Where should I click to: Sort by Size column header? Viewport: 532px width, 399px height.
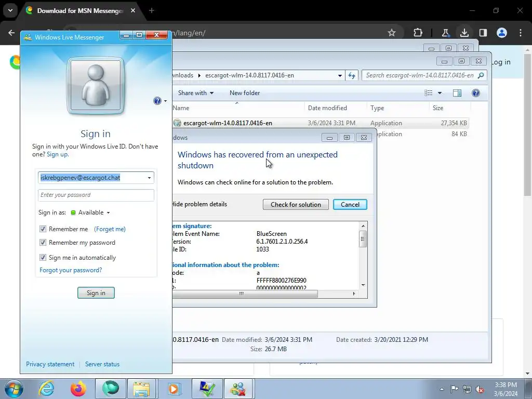450,108
